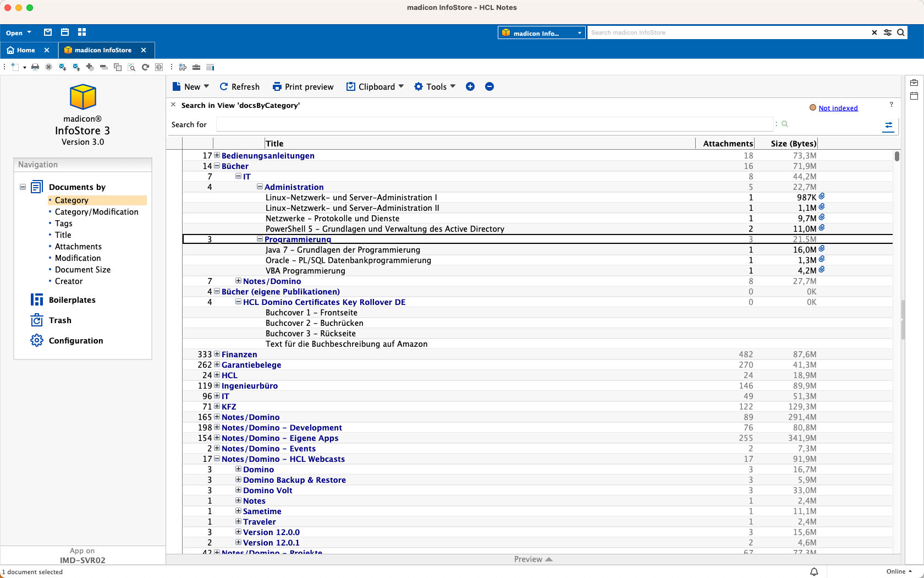Collapse the Documents by navigation tree
The height and width of the screenshot is (578, 924).
(23, 187)
